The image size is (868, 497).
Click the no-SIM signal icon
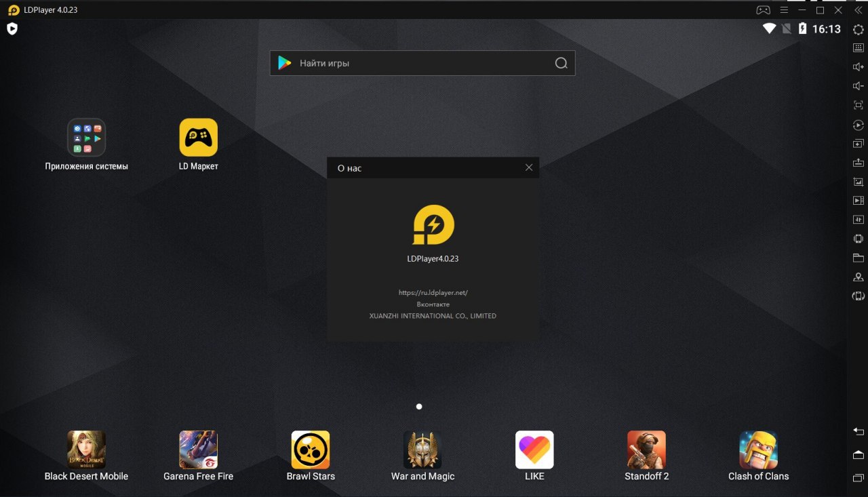787,28
